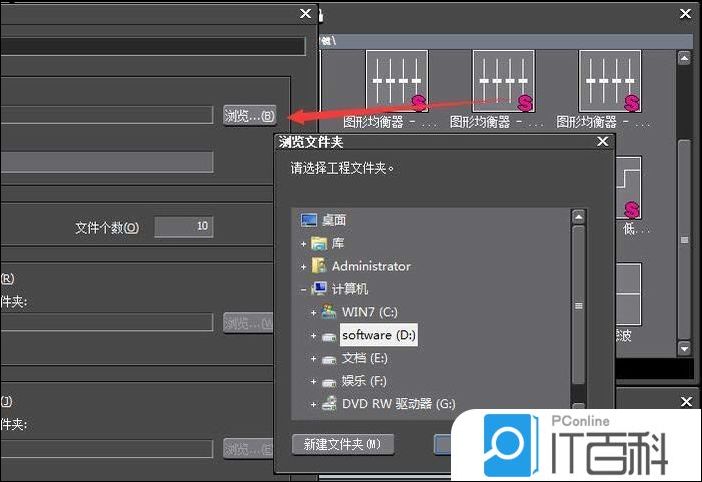
Task: Expand the WIN7 (C:) drive node
Action: tap(313, 312)
